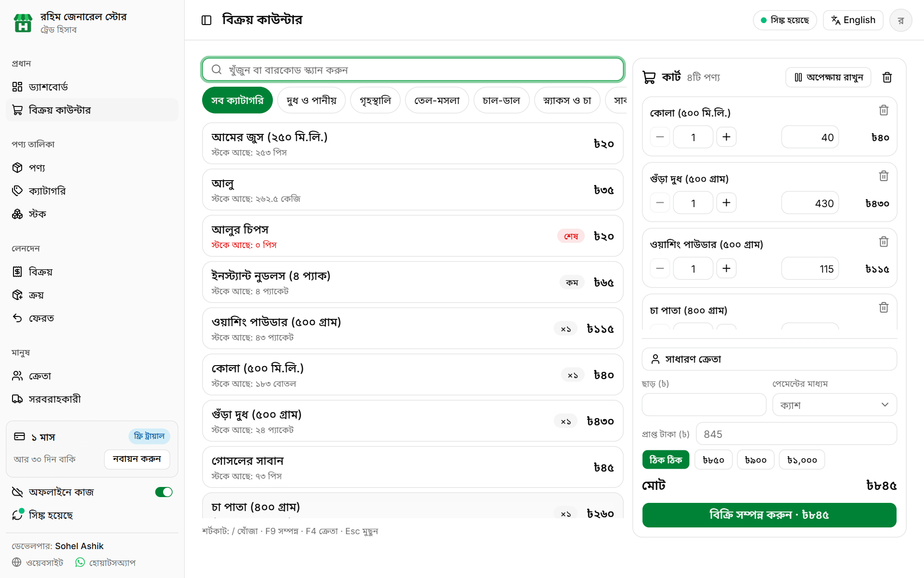Click বিক্রি সম্পন্ন করুন button
924x578 pixels.
point(769,515)
